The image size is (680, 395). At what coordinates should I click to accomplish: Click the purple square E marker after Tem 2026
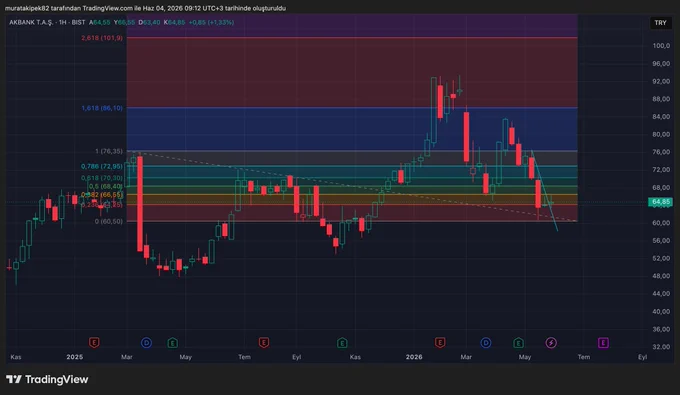click(x=603, y=343)
